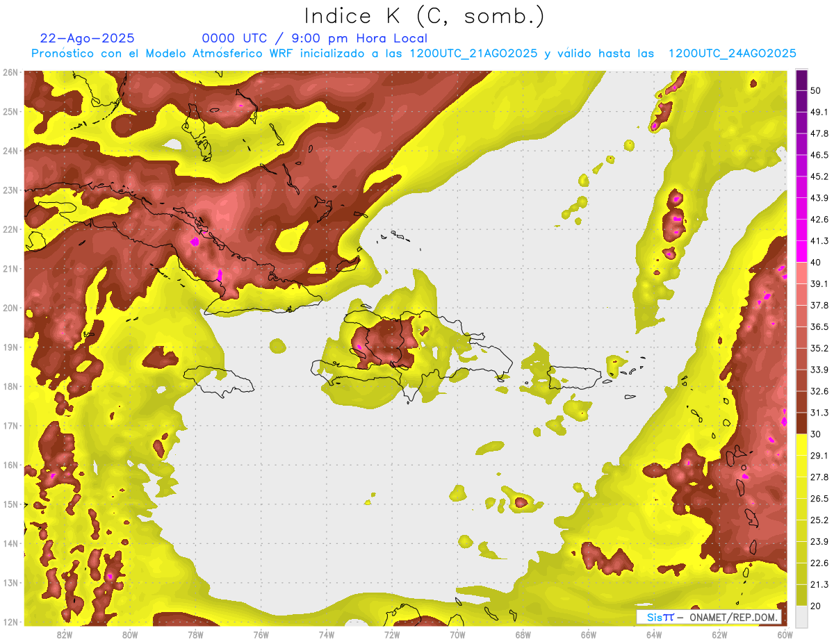This screenshot has height=644, width=834.
Task: Click the legend value "26.5"
Action: 819,499
